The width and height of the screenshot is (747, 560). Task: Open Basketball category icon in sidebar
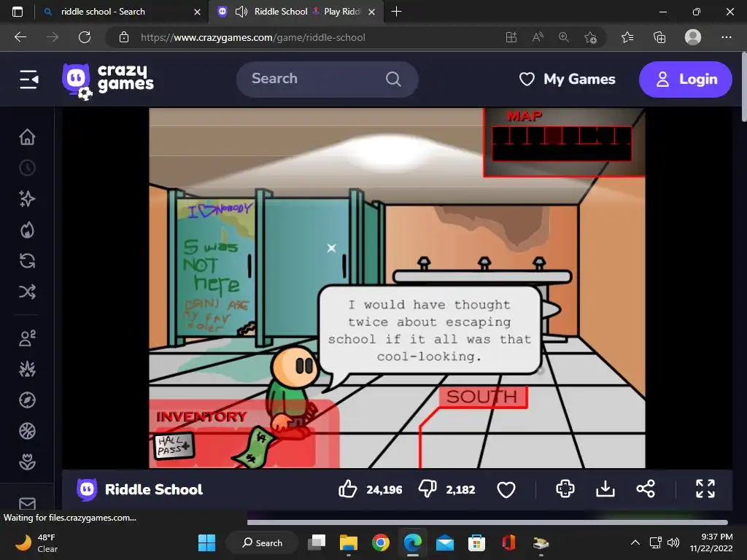[x=27, y=431]
